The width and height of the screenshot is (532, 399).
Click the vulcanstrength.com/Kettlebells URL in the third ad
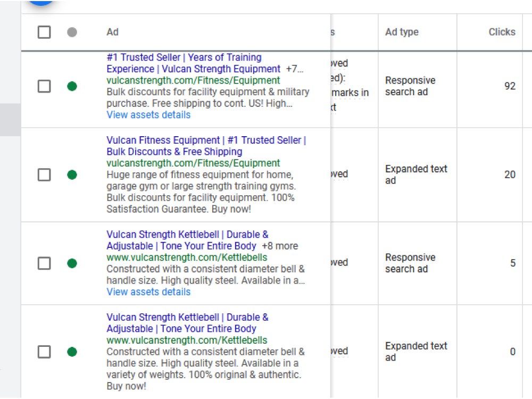187,257
